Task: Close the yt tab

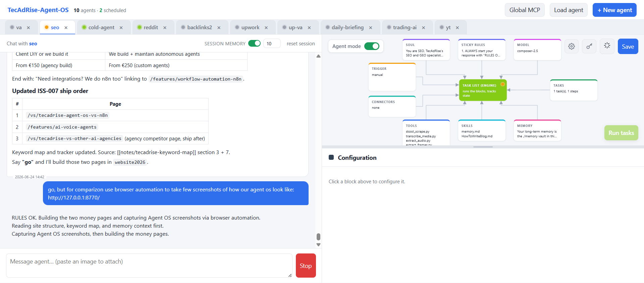Action: 458,28
